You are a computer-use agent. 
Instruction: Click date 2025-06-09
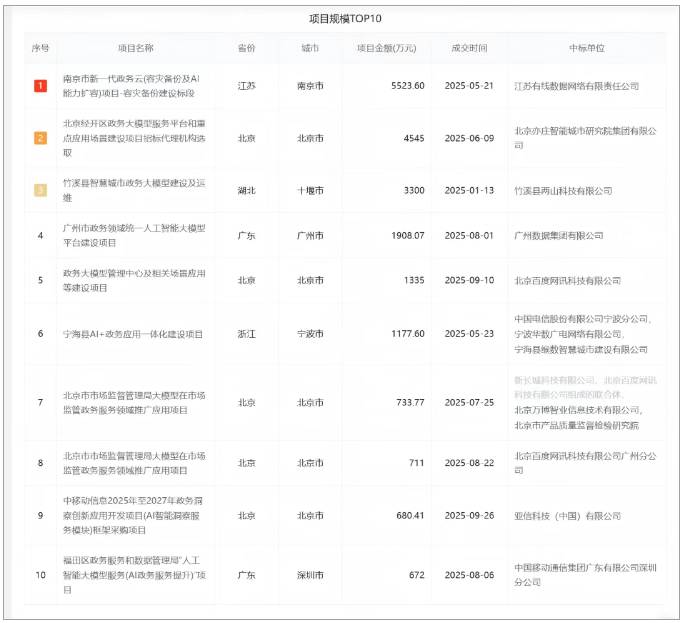click(x=469, y=138)
